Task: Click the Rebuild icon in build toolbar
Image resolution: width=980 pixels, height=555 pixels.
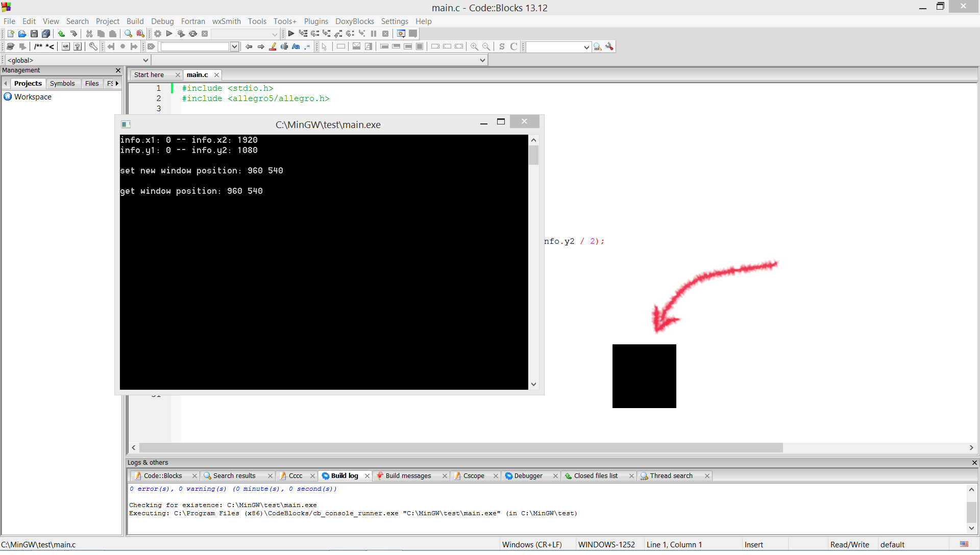Action: coord(193,34)
